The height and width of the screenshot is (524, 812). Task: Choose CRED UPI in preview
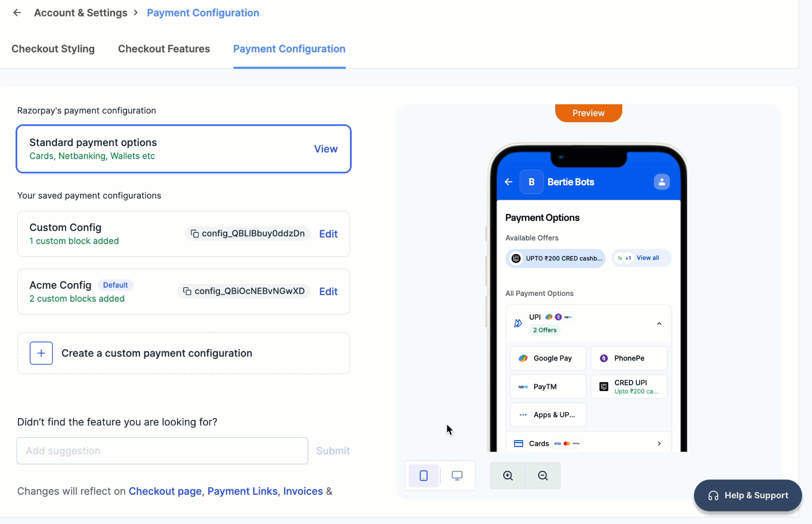coord(629,387)
